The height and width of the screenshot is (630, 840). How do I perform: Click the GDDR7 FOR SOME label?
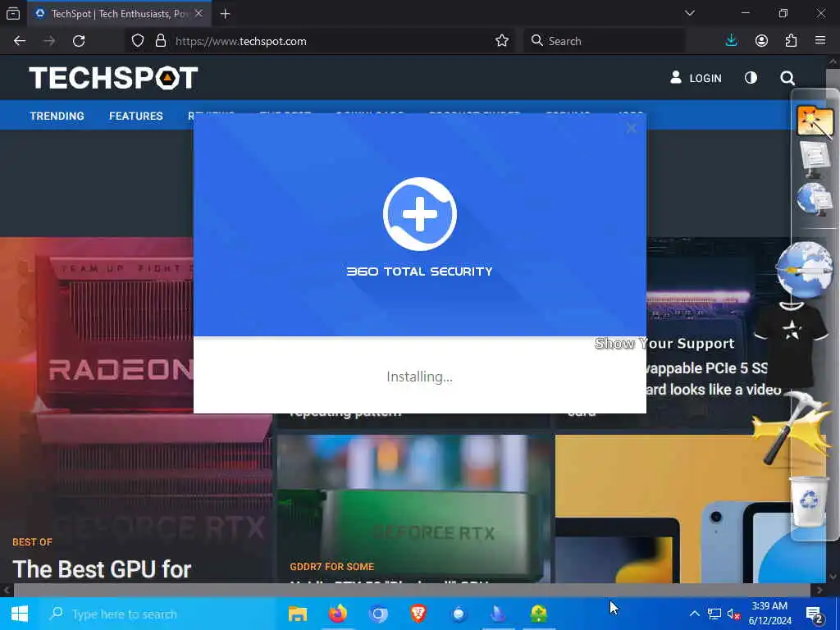pyautogui.click(x=331, y=566)
